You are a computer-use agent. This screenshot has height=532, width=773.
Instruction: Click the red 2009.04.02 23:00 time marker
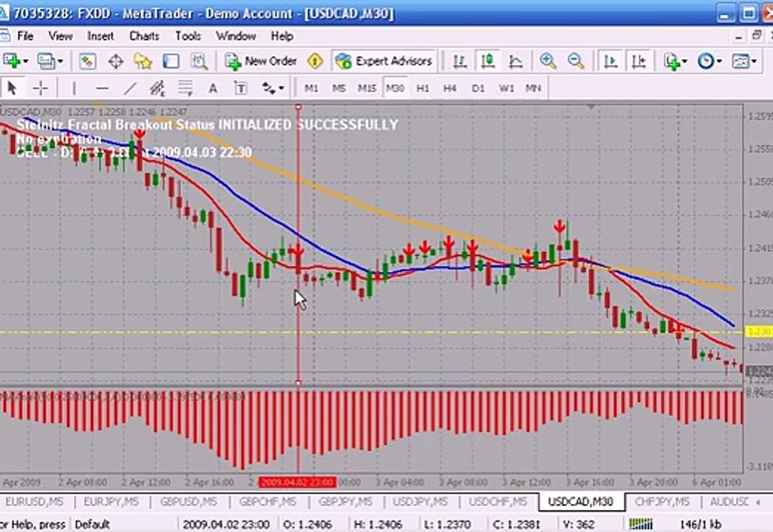(x=297, y=482)
